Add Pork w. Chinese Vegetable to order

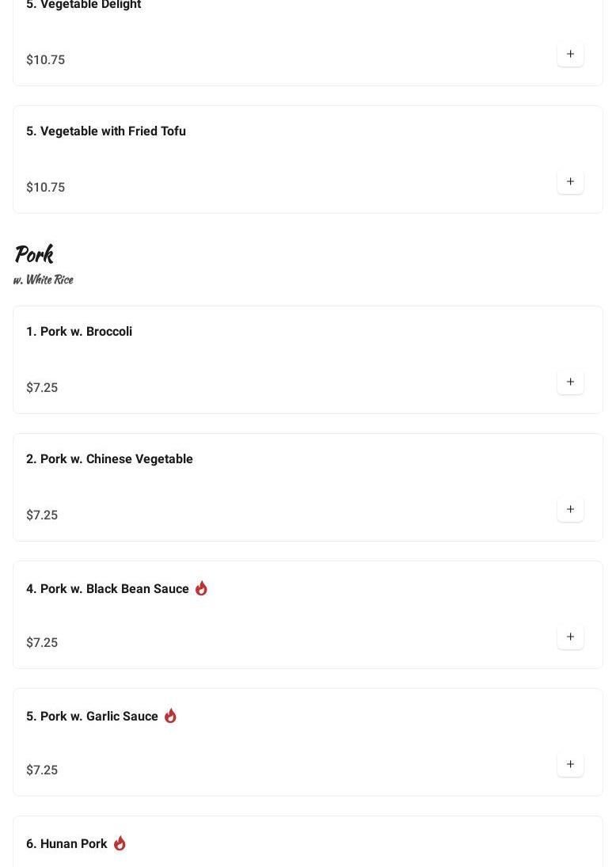pyautogui.click(x=570, y=510)
